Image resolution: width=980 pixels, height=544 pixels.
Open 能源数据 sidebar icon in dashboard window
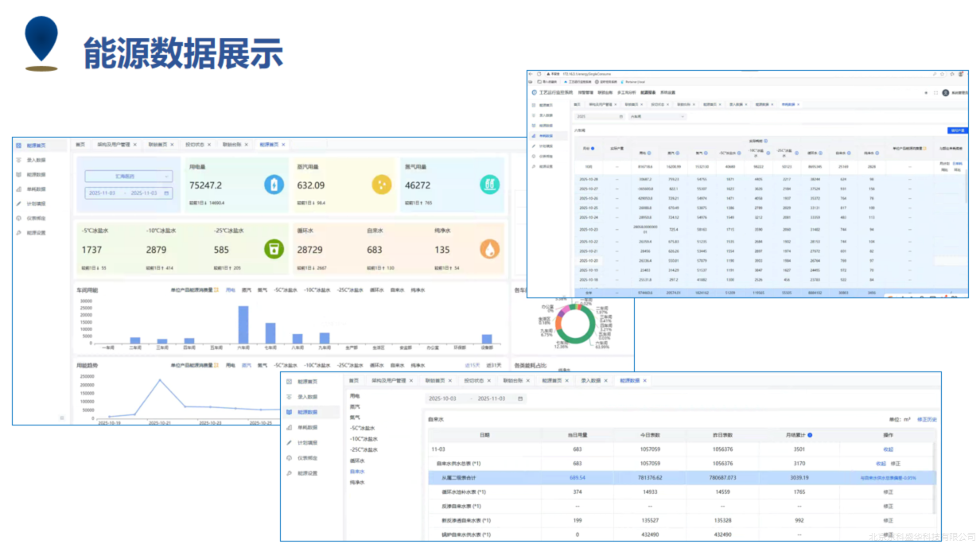point(19,174)
